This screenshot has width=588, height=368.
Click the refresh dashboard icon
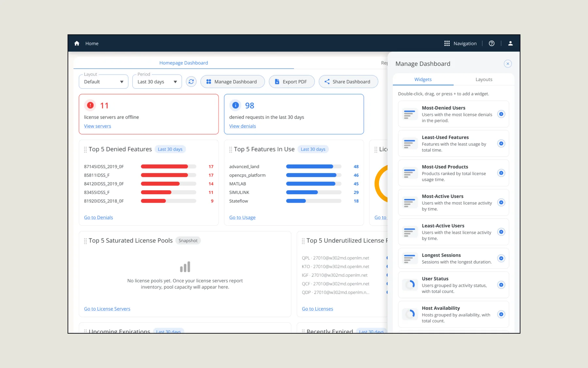(x=191, y=81)
